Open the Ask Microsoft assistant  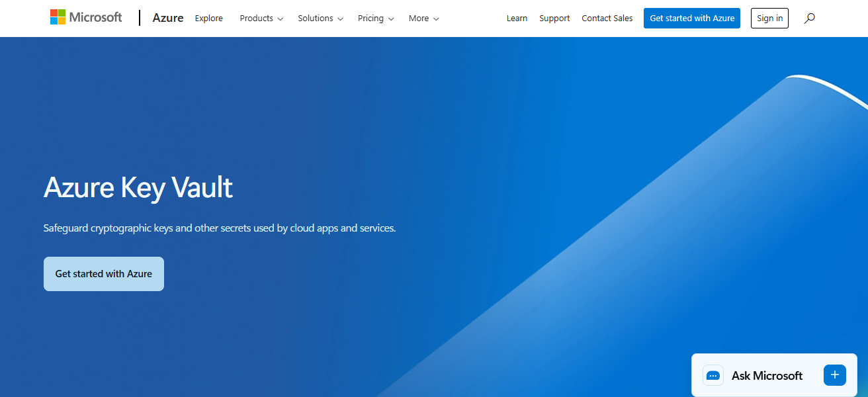tap(766, 375)
